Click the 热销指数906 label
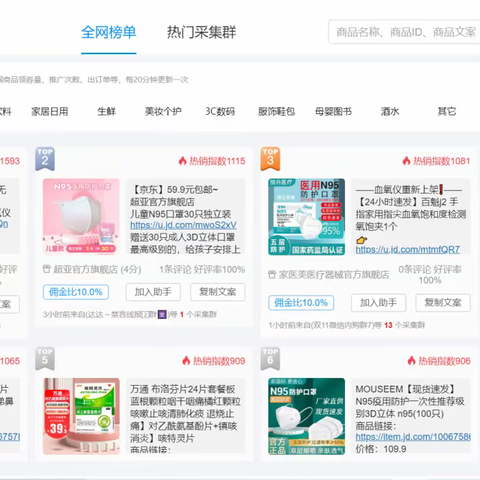The height and width of the screenshot is (480, 480). (445, 361)
